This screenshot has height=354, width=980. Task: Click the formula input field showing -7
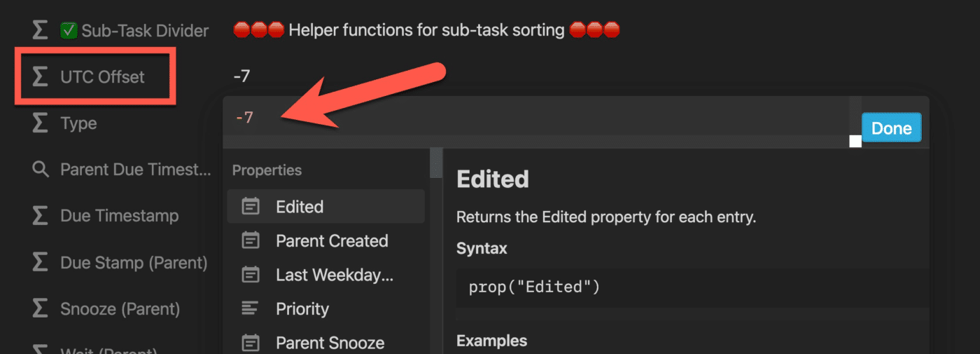(x=535, y=117)
